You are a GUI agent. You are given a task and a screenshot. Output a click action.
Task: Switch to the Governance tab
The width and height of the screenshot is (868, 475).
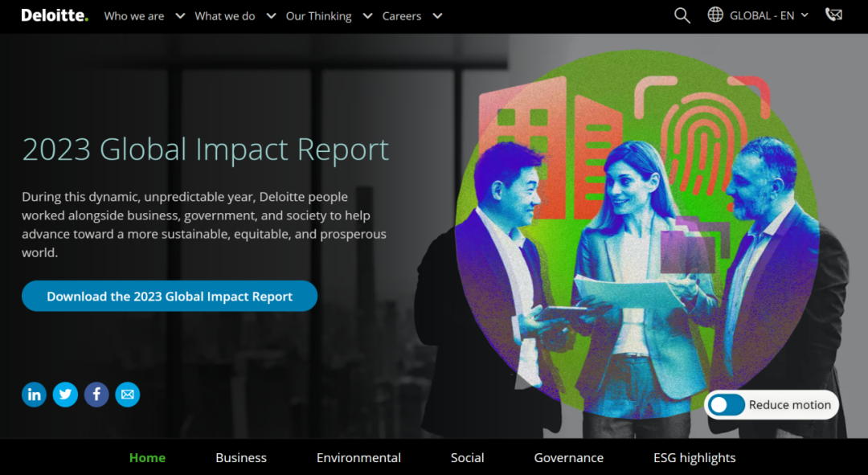[568, 458]
